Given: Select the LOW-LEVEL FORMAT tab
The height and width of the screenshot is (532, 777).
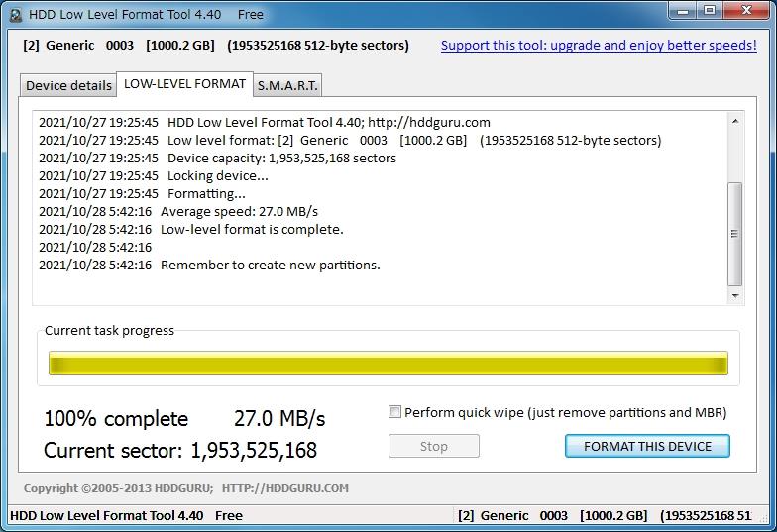Looking at the screenshot, I should pos(184,83).
